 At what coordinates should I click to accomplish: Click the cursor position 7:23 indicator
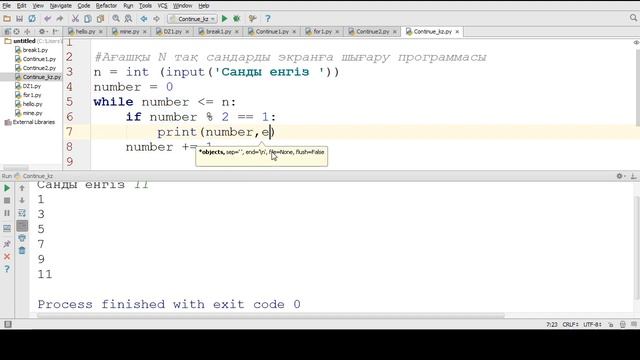click(x=551, y=324)
